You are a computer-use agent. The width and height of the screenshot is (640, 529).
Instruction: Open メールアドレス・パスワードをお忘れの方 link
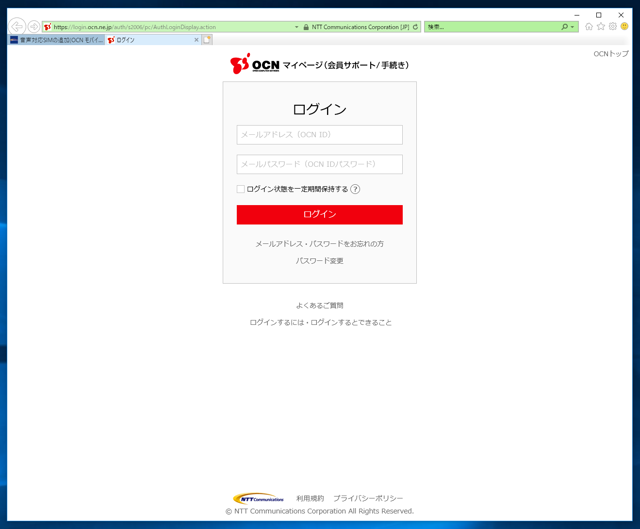320,244
